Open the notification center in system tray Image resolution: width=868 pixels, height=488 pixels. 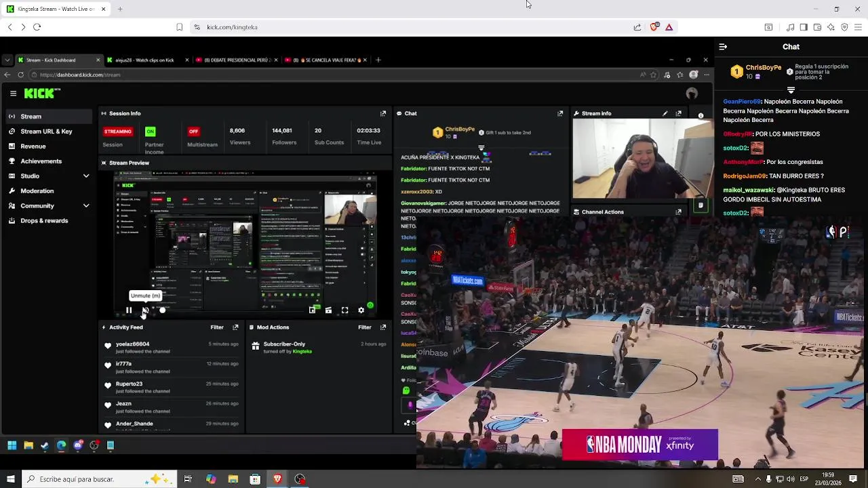[853, 479]
